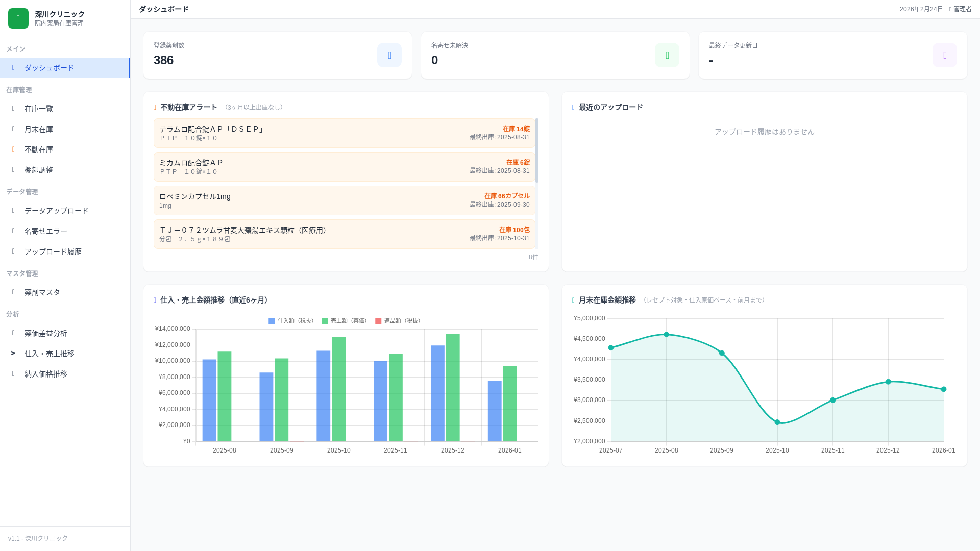Click the icon beside 薬剤マスタ in sidebar
This screenshot has width=980, height=551.
point(13,292)
